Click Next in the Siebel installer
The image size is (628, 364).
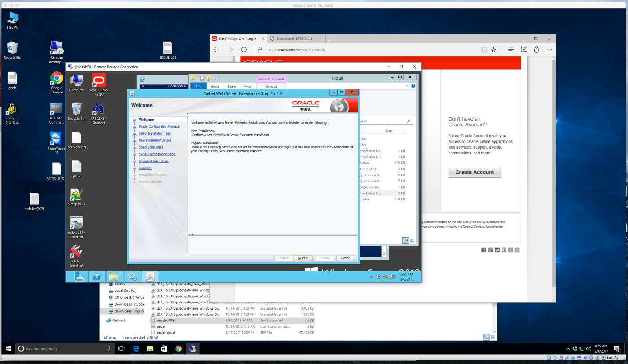302,258
